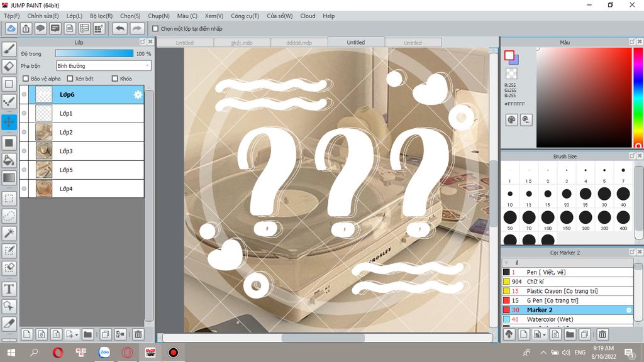Select the Lasso tool
This screenshot has width=644, height=362.
click(x=9, y=216)
